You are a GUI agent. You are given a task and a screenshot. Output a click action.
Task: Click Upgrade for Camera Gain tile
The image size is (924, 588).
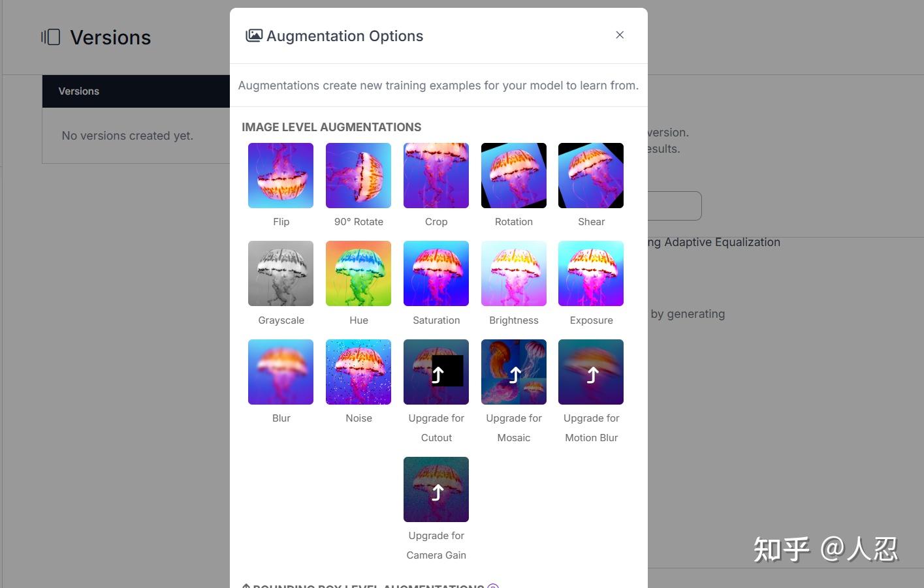click(x=436, y=489)
